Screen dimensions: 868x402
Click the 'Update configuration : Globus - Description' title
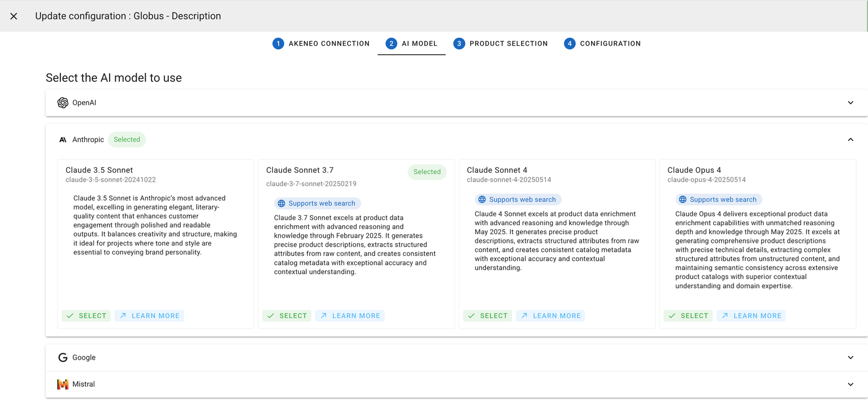(128, 16)
